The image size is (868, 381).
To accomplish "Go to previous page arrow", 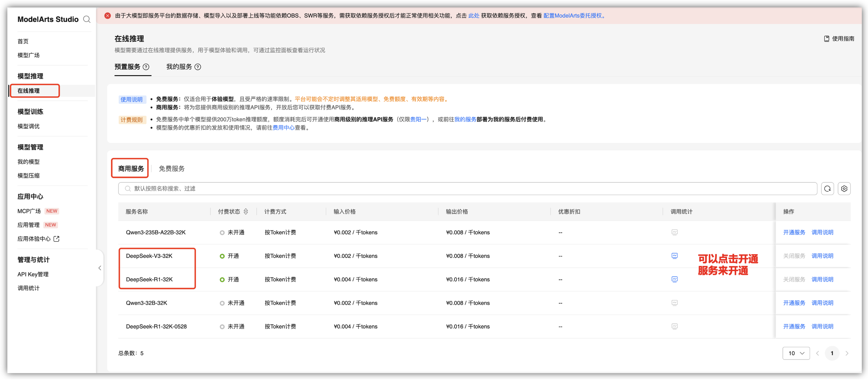I will pyautogui.click(x=817, y=353).
